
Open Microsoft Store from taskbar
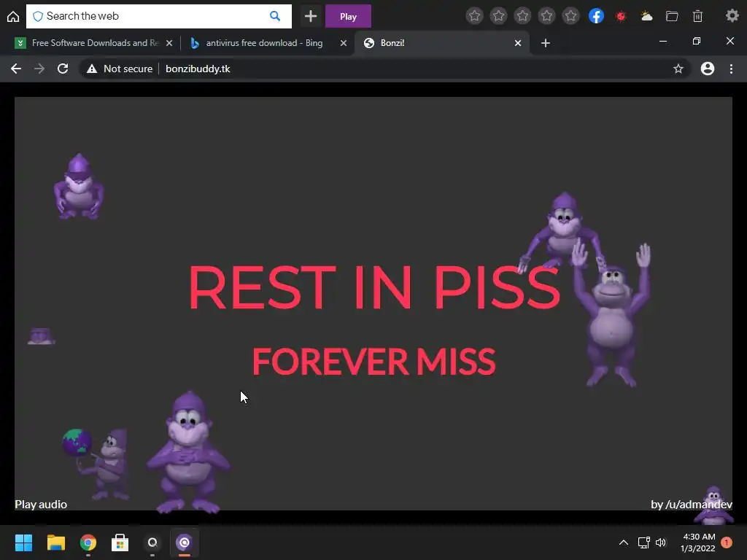click(120, 542)
